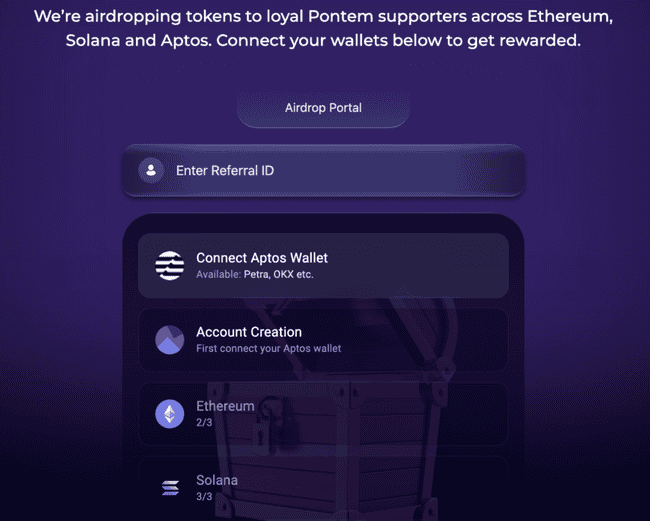This screenshot has height=521, width=650.
Task: Click the Account Creation title text
Action: pos(249,332)
